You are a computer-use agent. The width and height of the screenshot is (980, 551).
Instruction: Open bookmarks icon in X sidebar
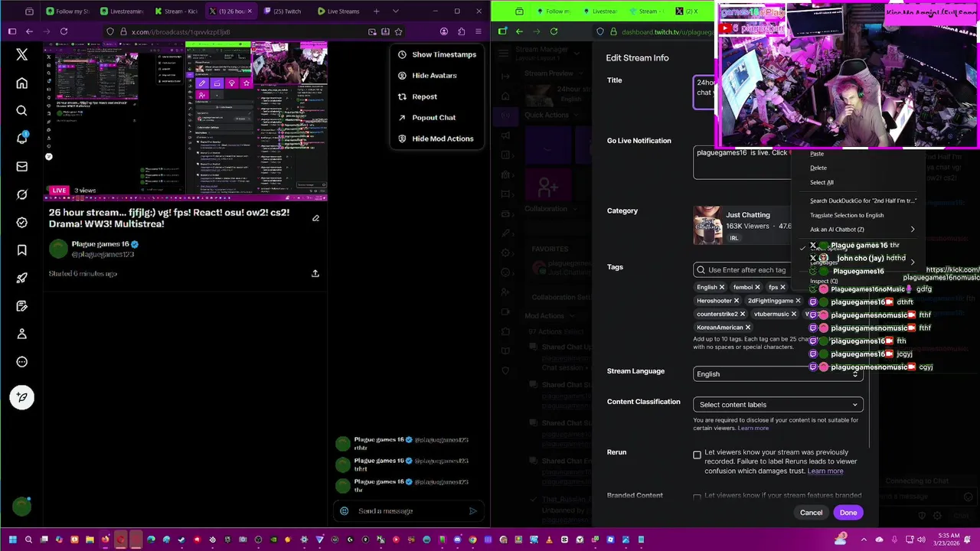pos(21,250)
